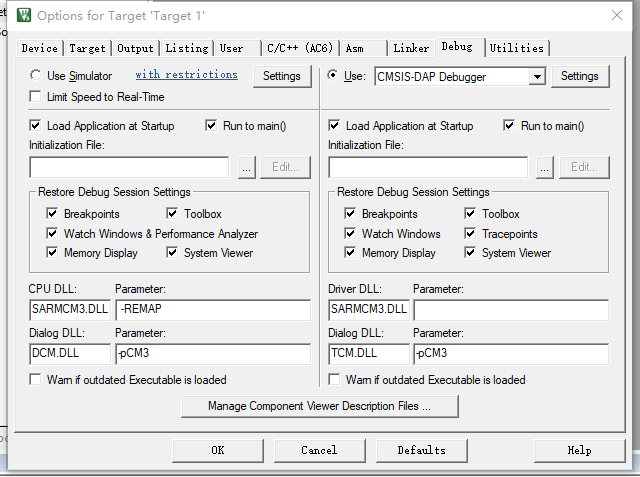Viewport: 640px width, 477px height.
Task: Expand the CMSIS-DAP Debugger dropdown
Action: point(538,76)
